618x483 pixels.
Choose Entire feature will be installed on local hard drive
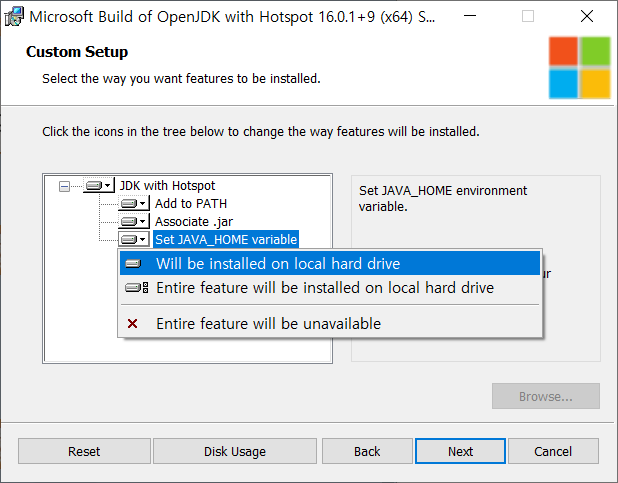pos(330,288)
